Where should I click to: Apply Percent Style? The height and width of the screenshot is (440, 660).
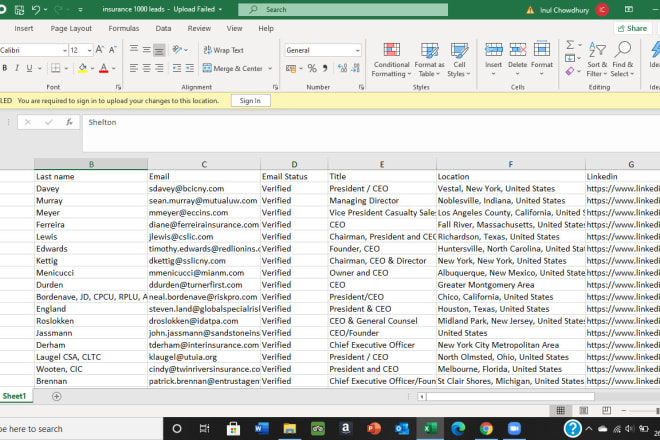pos(312,68)
